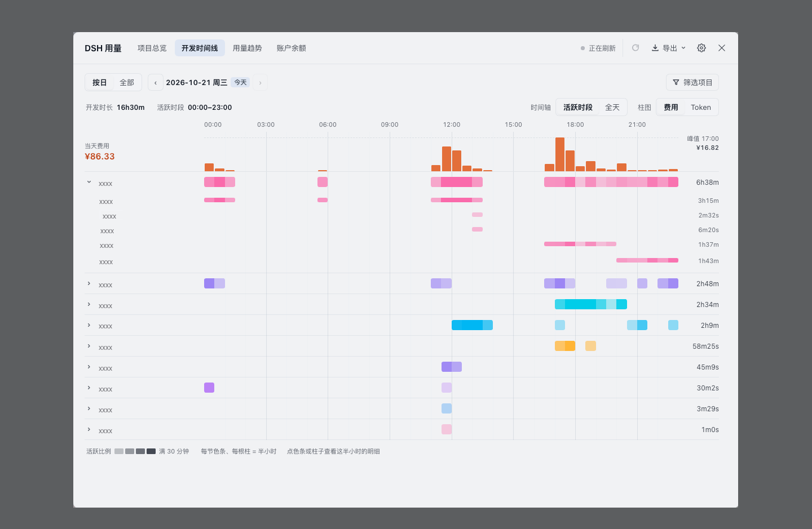Image resolution: width=812 pixels, height=529 pixels.
Task: Click the cyan bar in 2h34m row
Action: pyautogui.click(x=591, y=304)
